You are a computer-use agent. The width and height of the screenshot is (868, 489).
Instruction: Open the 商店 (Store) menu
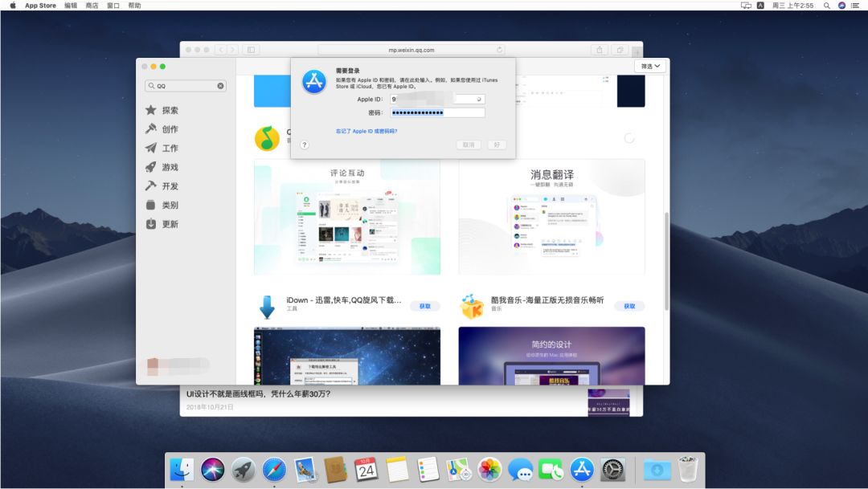[92, 5]
